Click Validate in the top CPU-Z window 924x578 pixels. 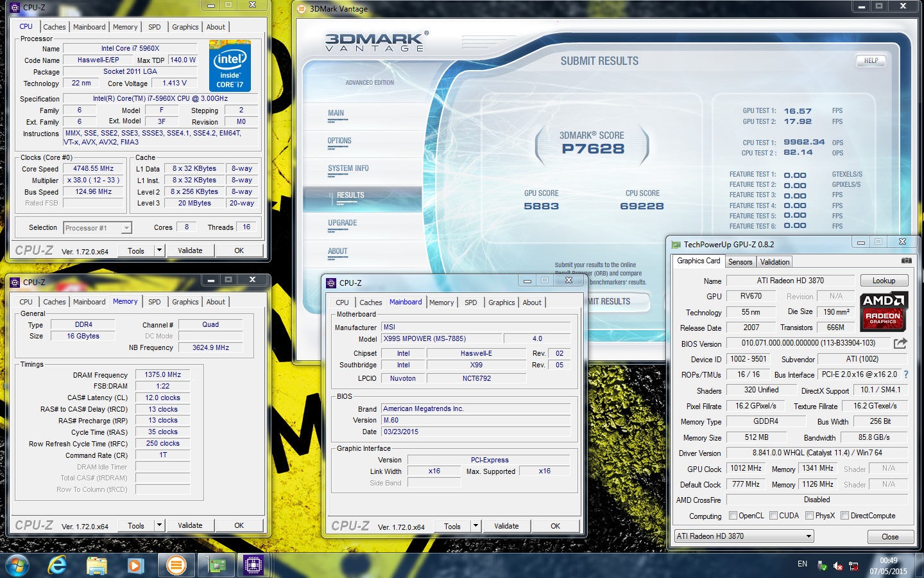point(190,250)
